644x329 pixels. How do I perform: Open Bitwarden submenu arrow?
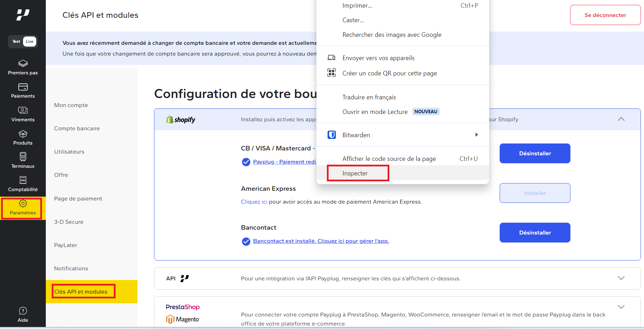coord(477,135)
